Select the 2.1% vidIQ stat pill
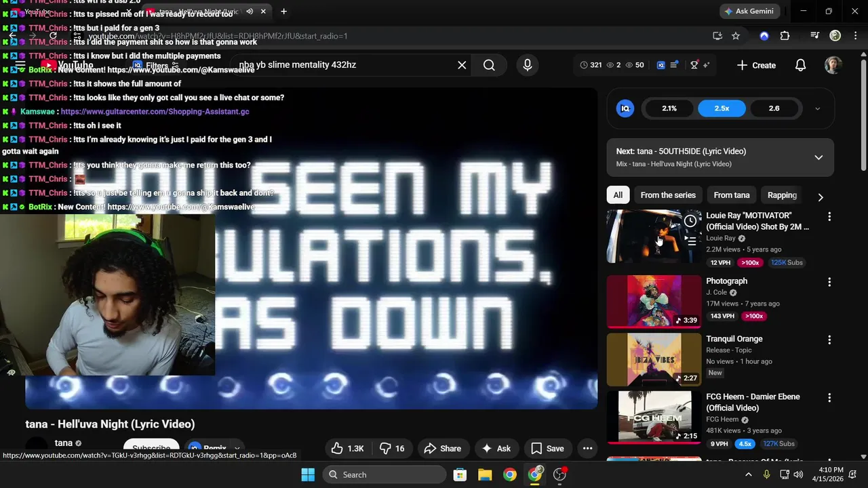Viewport: 868px width, 488px height. 669,108
